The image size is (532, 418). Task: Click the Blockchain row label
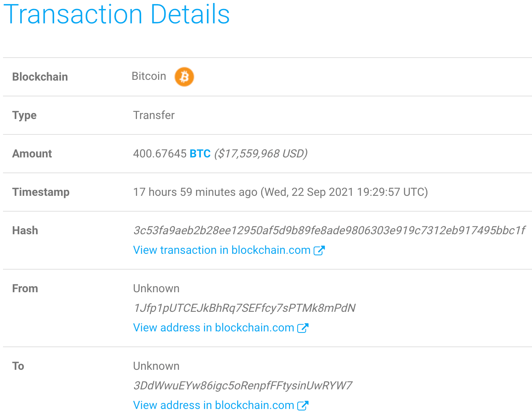40,76
